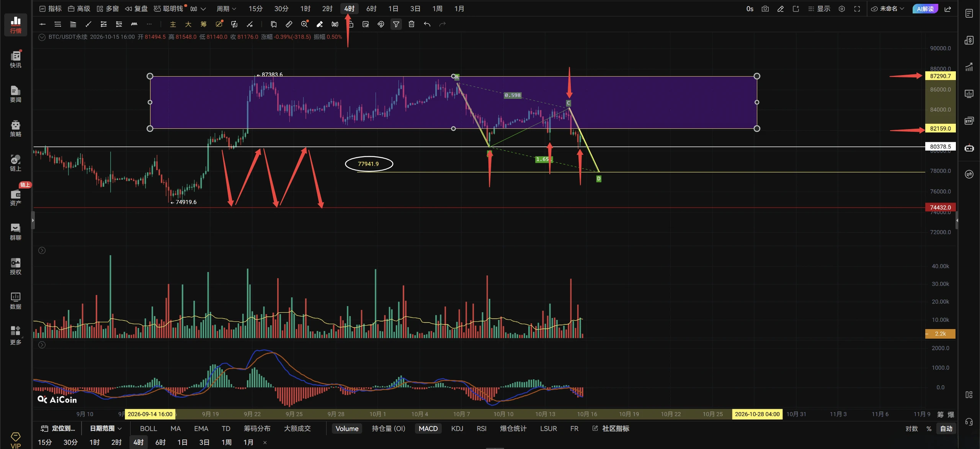
Task: Open 社区指标 community indicators
Action: click(611, 428)
